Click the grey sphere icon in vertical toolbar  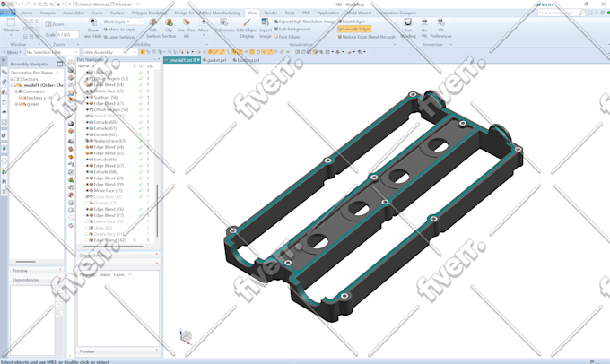(71, 124)
